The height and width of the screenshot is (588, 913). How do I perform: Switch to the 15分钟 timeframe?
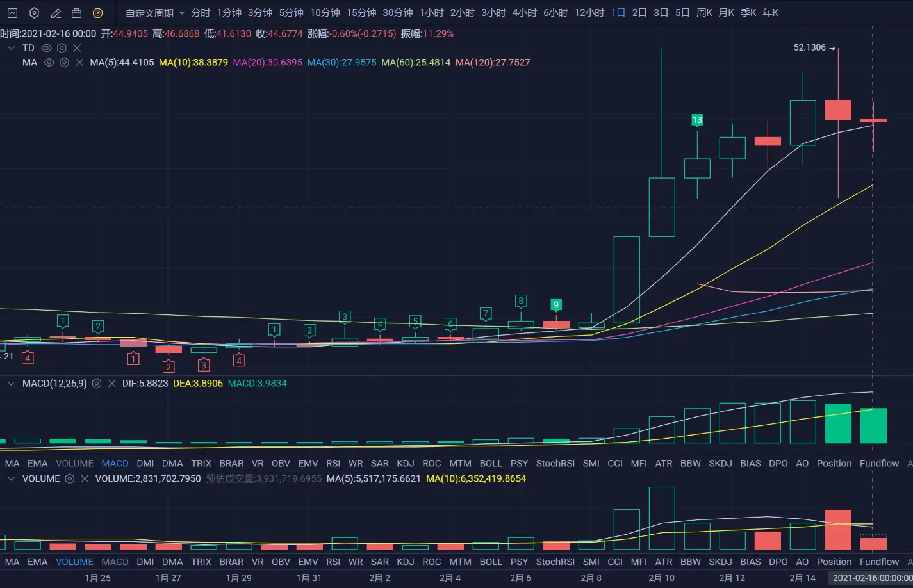(361, 13)
